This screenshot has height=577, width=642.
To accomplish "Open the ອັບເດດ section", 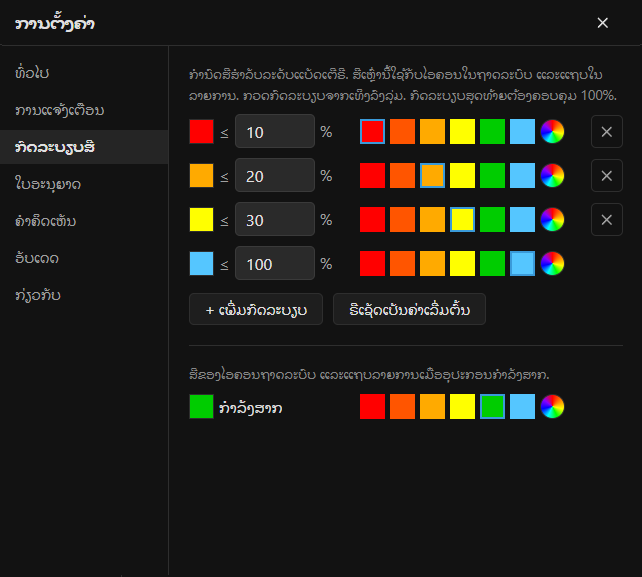I will tap(84, 258).
